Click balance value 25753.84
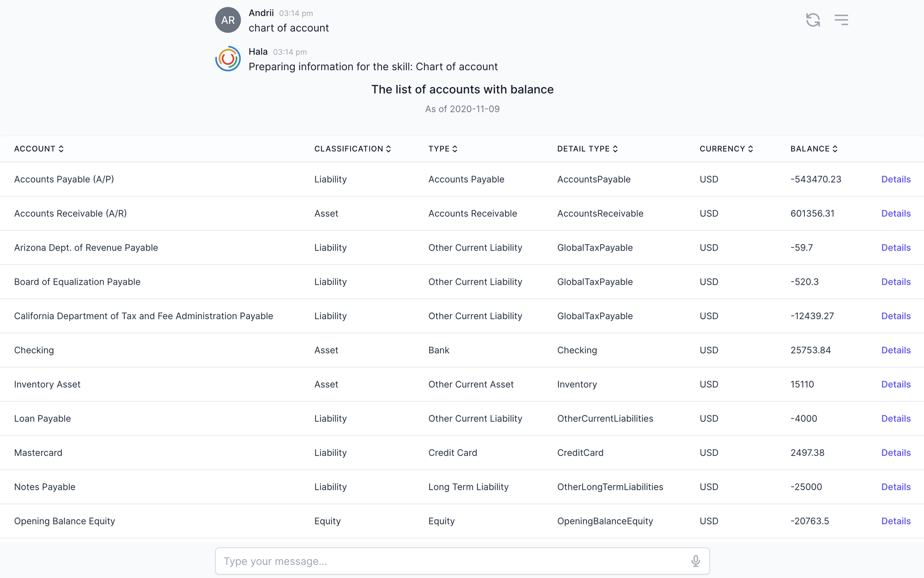Viewport: 924px width, 578px height. point(810,350)
